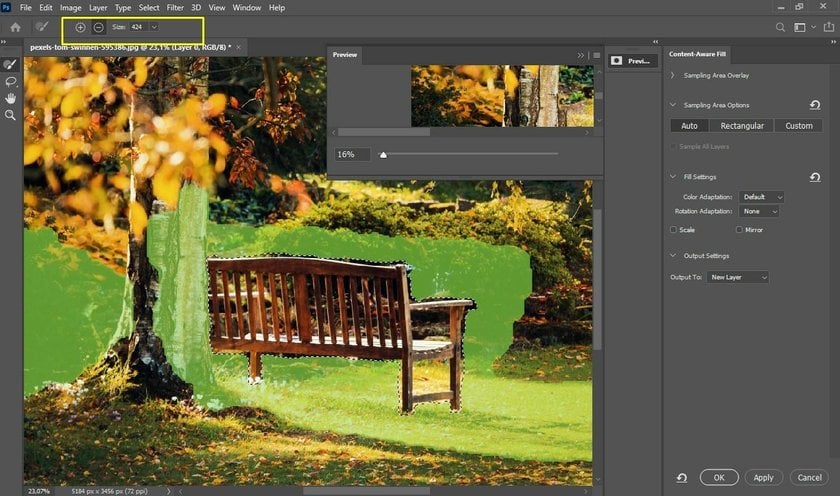Click the Photoshop Ps logo icon

coord(6,7)
